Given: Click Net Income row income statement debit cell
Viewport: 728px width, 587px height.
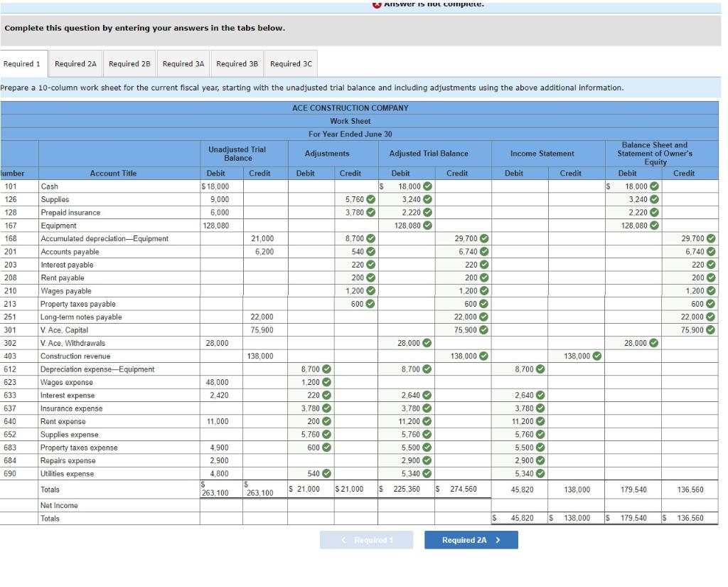Looking at the screenshot, I should click(520, 506).
